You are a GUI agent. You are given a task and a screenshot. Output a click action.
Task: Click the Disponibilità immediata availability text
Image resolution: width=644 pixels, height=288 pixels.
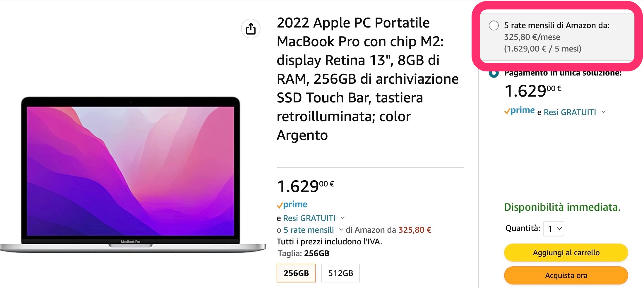[x=562, y=207]
